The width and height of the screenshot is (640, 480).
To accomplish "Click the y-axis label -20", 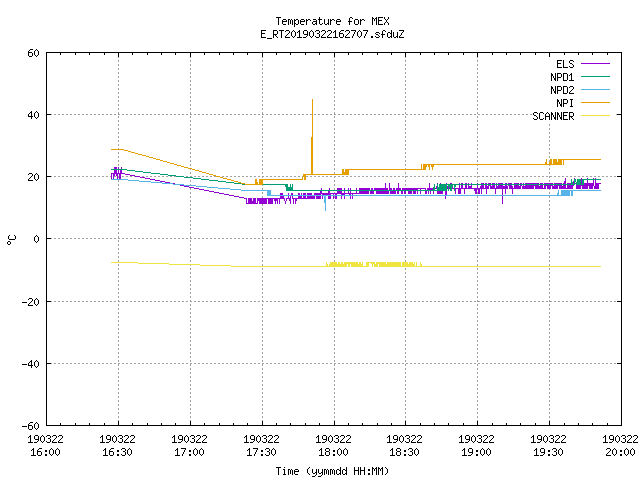I will (x=31, y=302).
